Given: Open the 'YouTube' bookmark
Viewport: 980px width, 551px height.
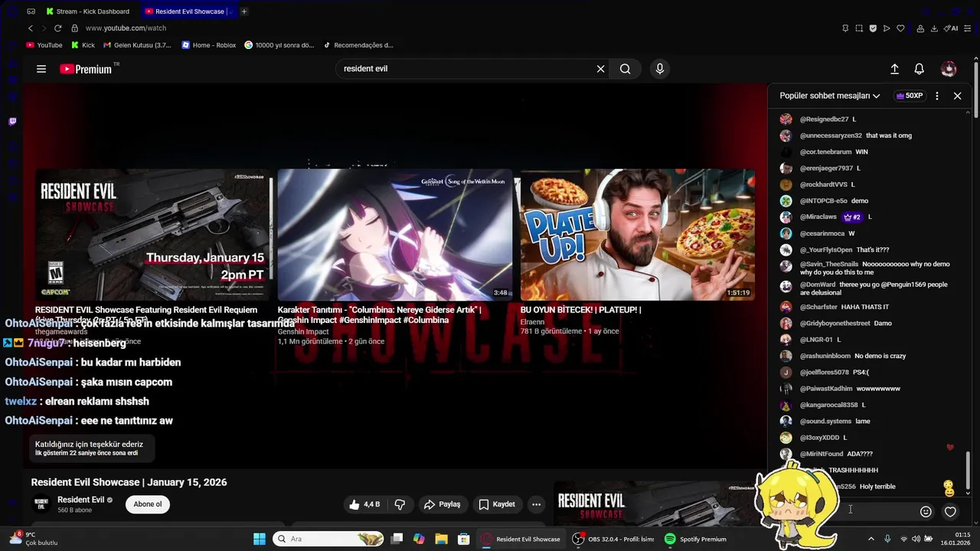Looking at the screenshot, I should pos(44,45).
